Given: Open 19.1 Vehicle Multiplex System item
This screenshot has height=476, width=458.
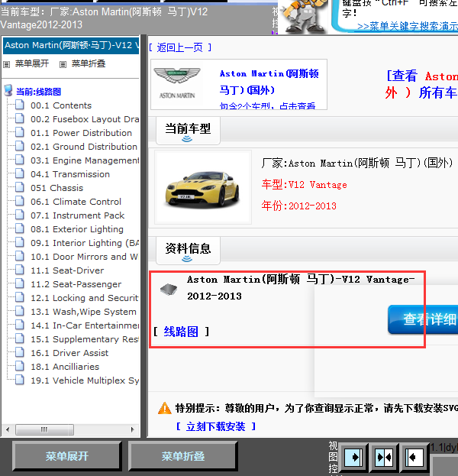Looking at the screenshot, I should tap(85, 380).
